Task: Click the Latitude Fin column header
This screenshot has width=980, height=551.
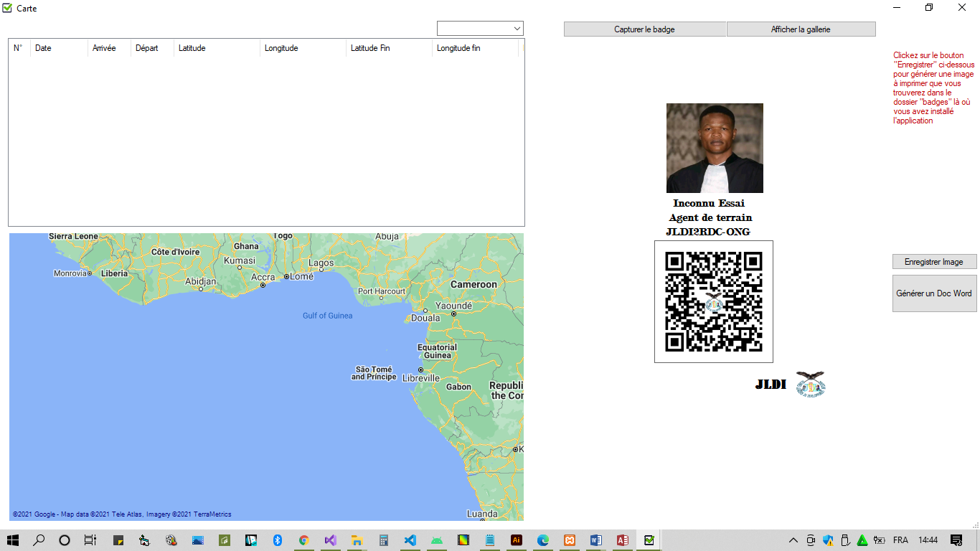Action: coord(389,48)
